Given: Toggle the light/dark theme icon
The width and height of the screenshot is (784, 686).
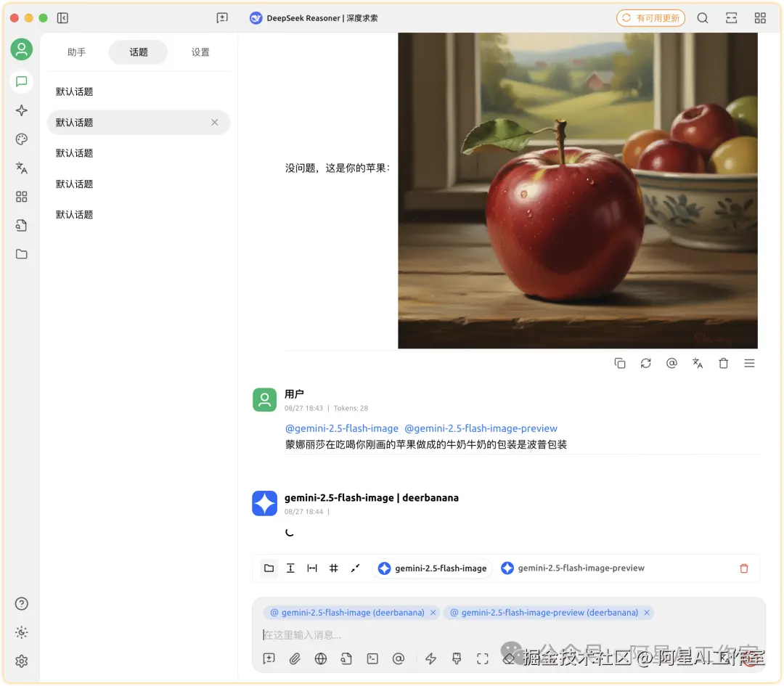Looking at the screenshot, I should (22, 632).
